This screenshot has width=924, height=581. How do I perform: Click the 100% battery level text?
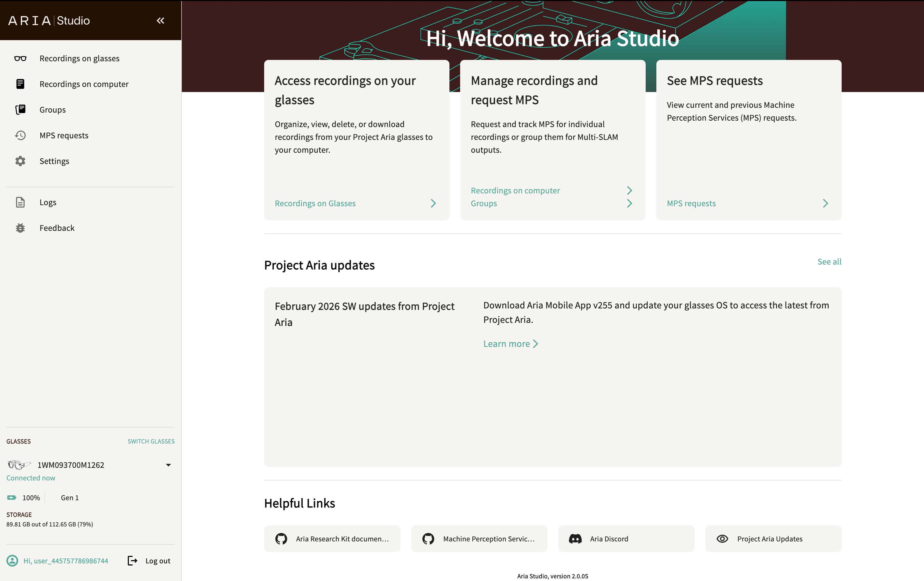pyautogui.click(x=31, y=498)
